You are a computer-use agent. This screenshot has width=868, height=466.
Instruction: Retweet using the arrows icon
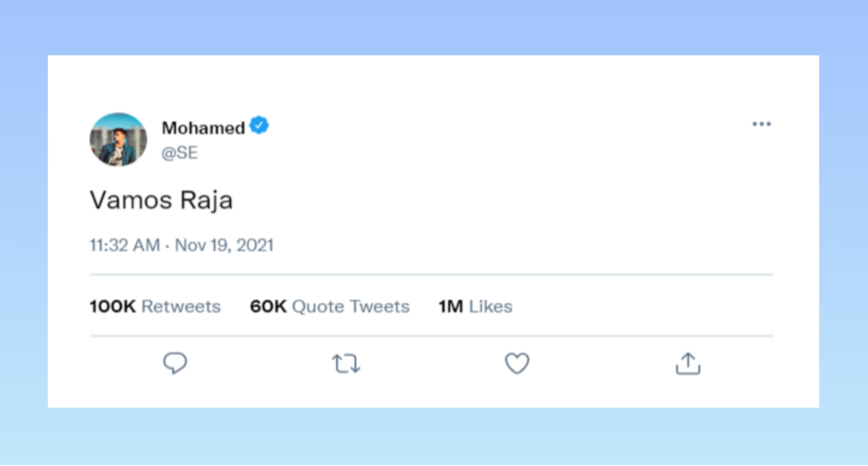[346, 364]
